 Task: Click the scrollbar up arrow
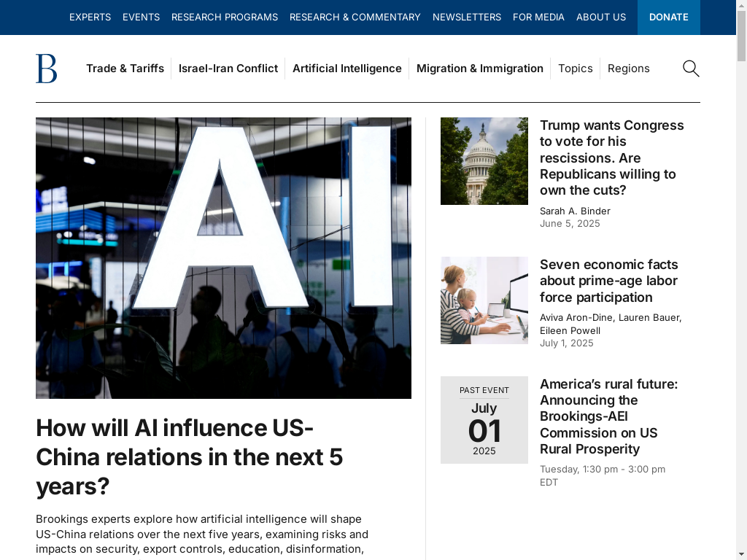(x=741, y=5)
